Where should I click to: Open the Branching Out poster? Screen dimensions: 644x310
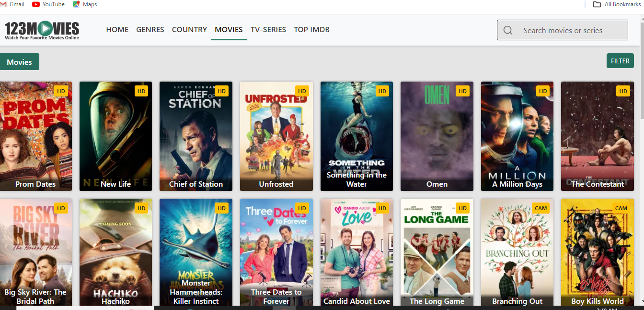[517, 252]
